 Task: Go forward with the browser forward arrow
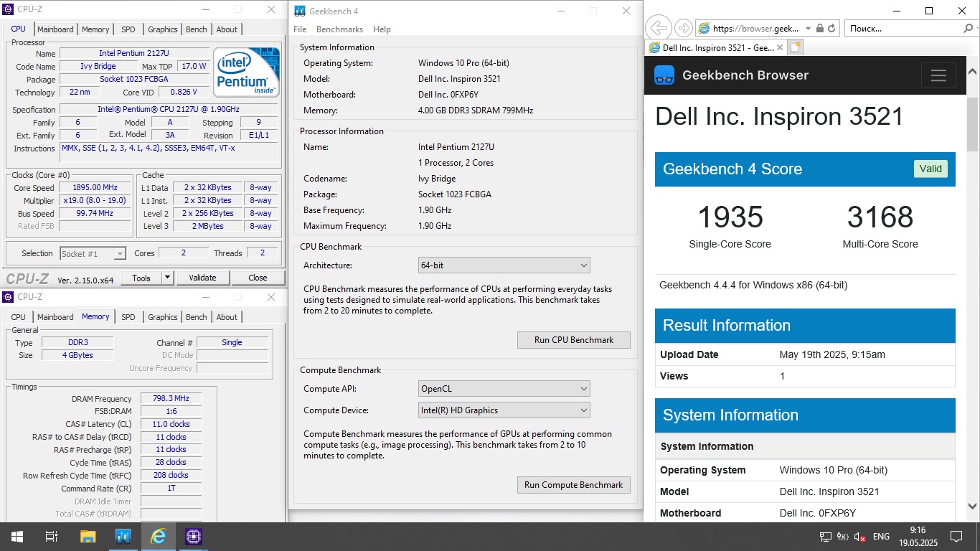(x=684, y=29)
